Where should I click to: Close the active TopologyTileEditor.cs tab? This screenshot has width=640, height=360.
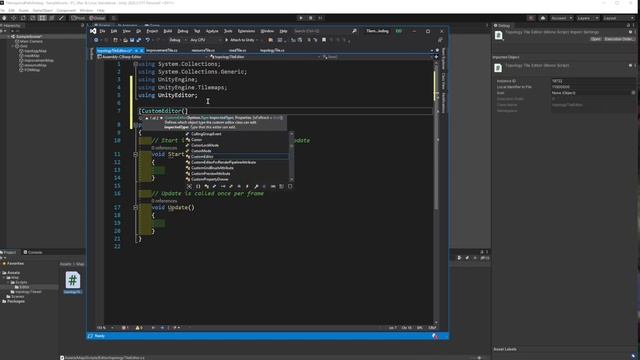pyautogui.click(x=141, y=51)
